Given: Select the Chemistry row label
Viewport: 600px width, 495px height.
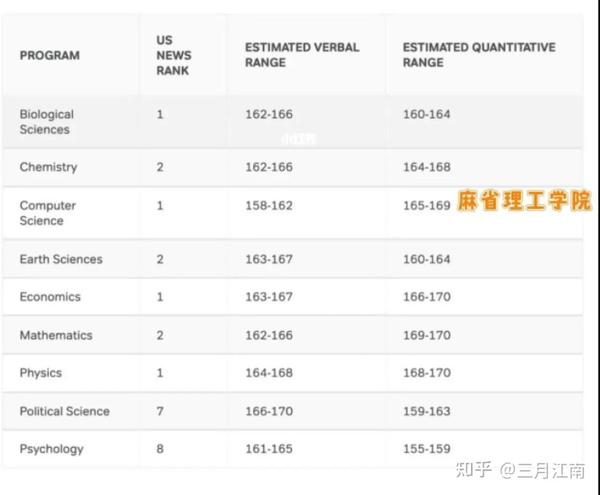Looking at the screenshot, I should pos(48,167).
